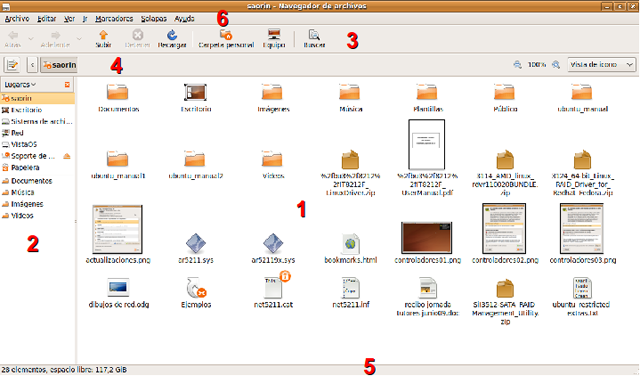640x384 pixels.
Task: Eject the Soporte de... media
Action: coord(67,156)
